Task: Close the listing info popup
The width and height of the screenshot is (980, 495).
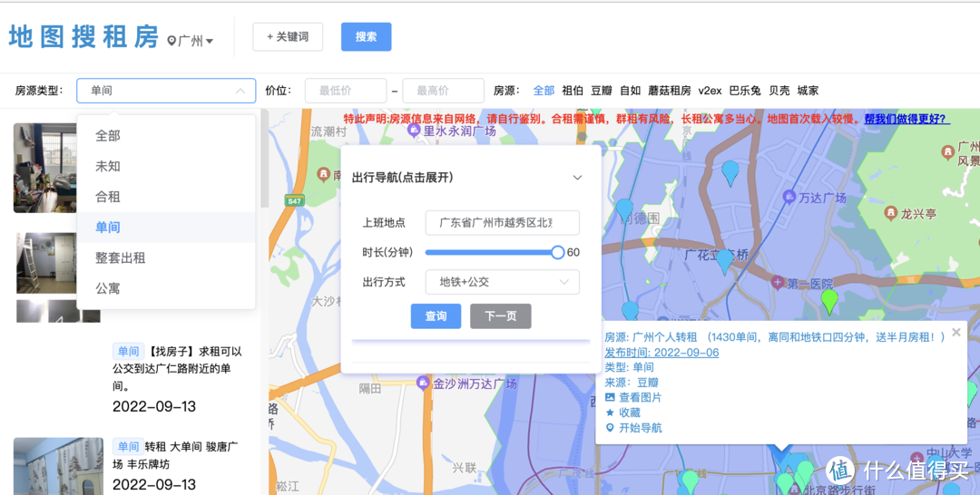Action: pos(956,333)
